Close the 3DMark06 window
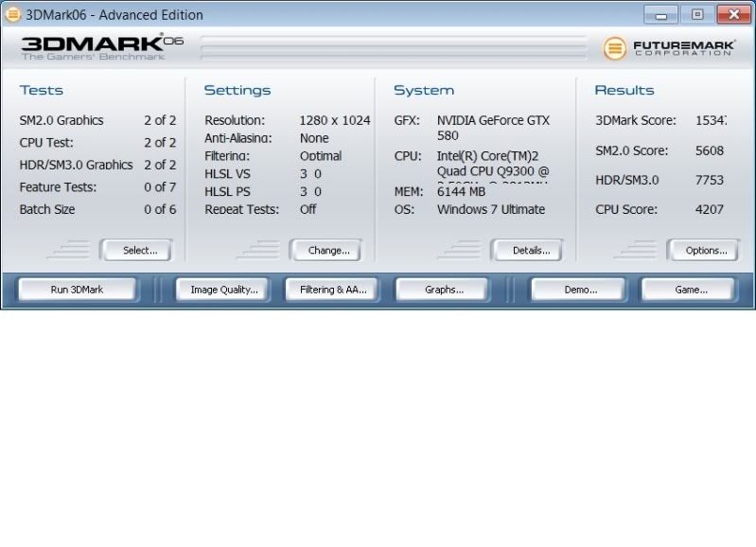The image size is (756, 547). pyautogui.click(x=733, y=15)
